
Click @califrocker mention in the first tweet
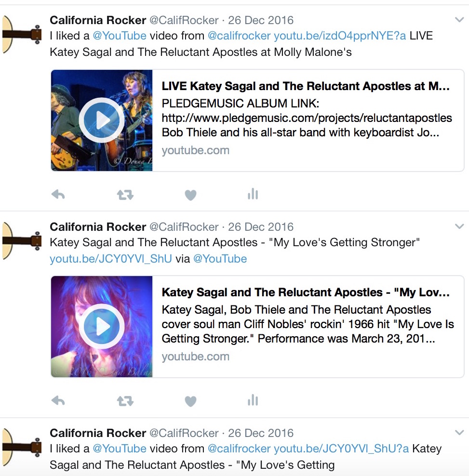coord(239,36)
